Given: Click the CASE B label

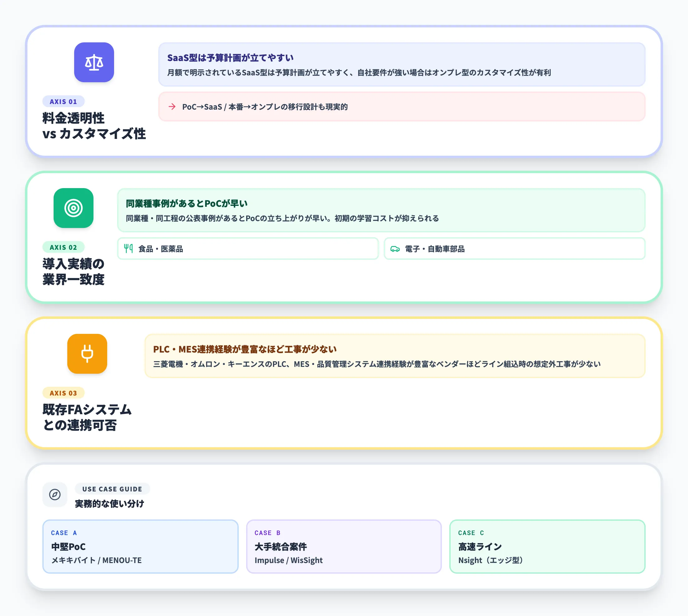Looking at the screenshot, I should click(x=267, y=533).
